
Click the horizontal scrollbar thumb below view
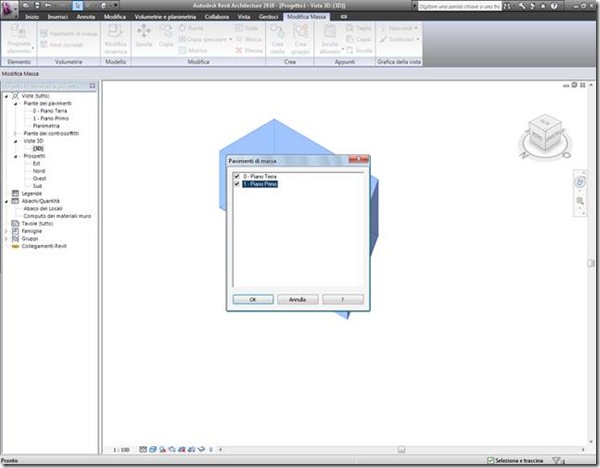pos(401,450)
